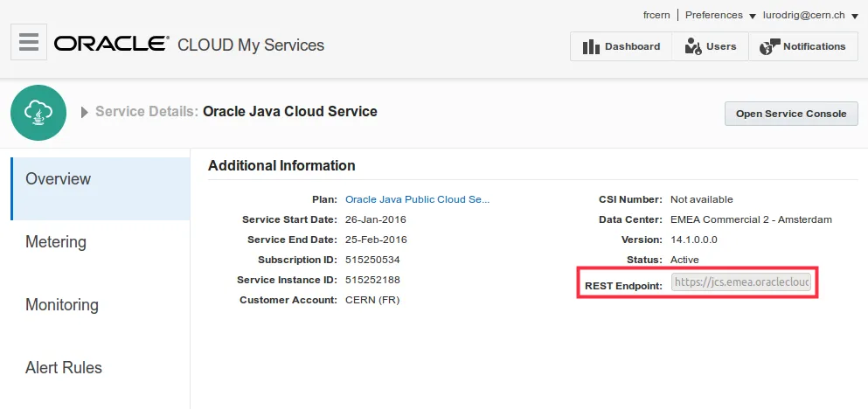
Task: Click the Subscription ID: label
Action: pos(297,260)
